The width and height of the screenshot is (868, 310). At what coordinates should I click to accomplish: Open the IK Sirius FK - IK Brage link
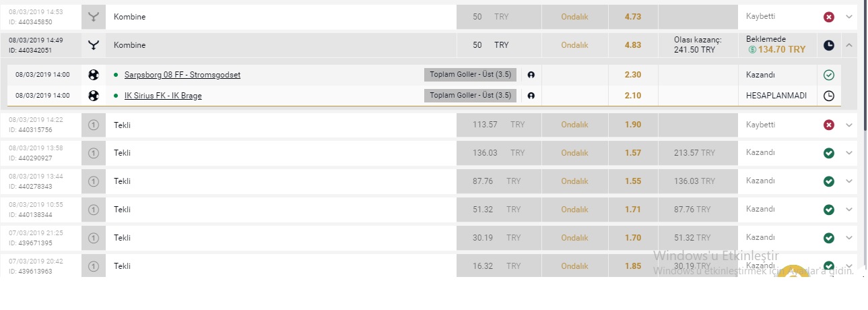pyautogui.click(x=163, y=96)
